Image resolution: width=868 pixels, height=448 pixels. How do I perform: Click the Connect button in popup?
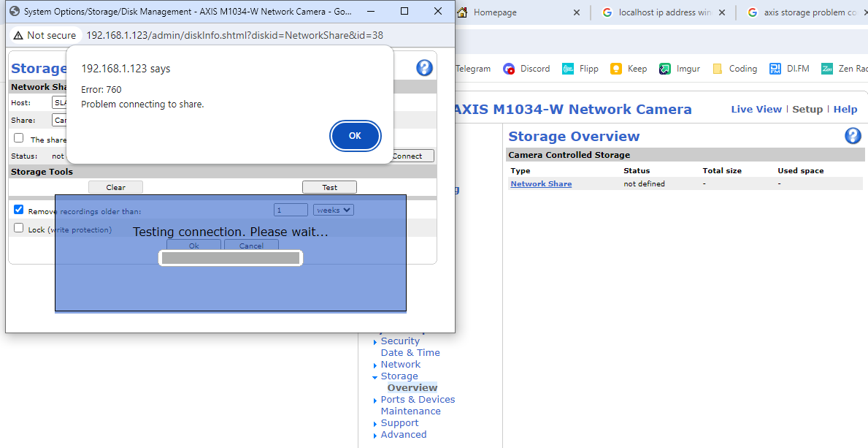(412, 156)
